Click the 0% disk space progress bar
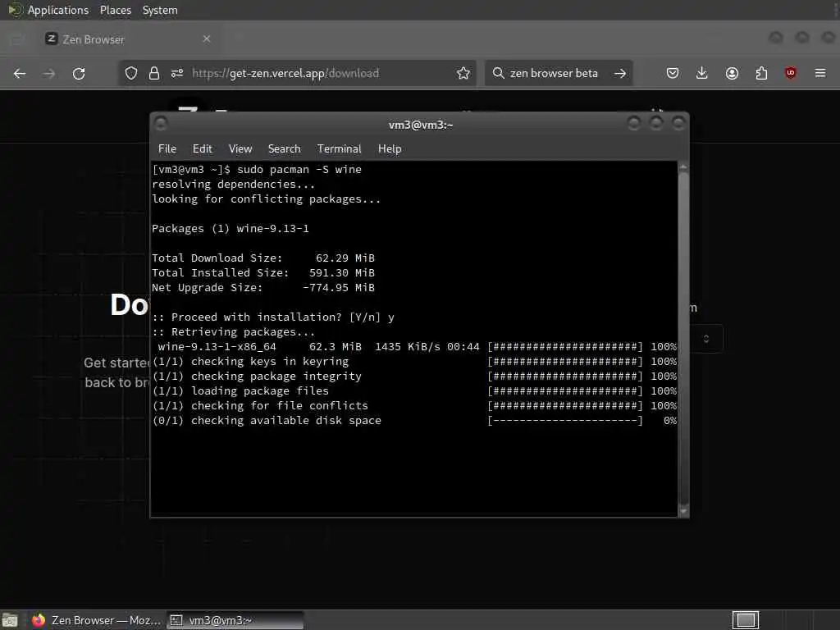The width and height of the screenshot is (840, 630). click(x=564, y=421)
